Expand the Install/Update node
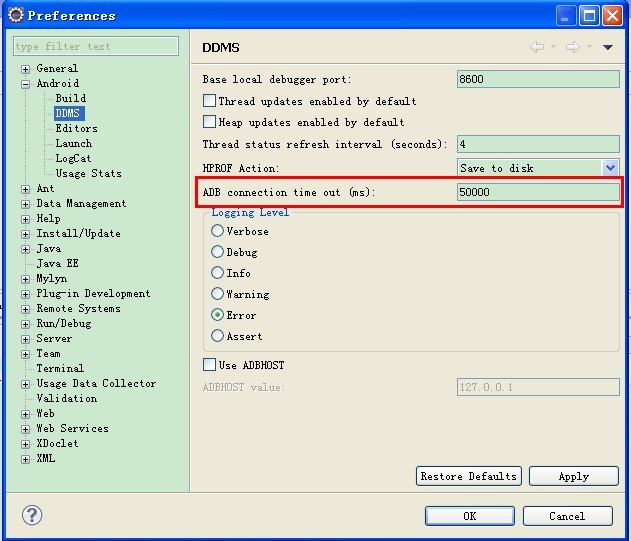631x541 pixels. point(25,234)
